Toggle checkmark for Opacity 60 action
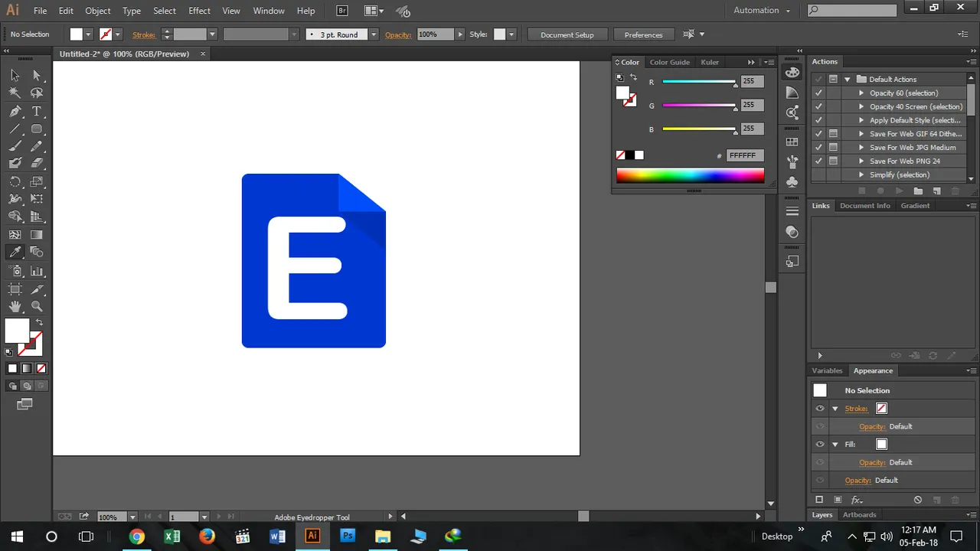Viewport: 980px width, 551px height. click(818, 93)
